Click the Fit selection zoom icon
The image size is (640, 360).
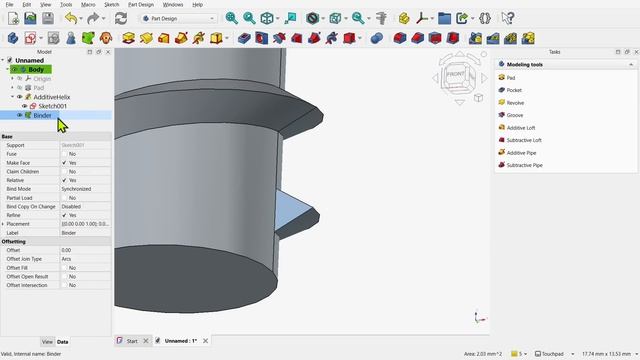[249, 18]
